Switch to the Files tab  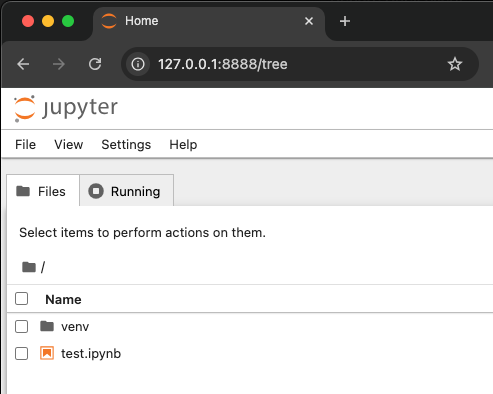coord(43,191)
